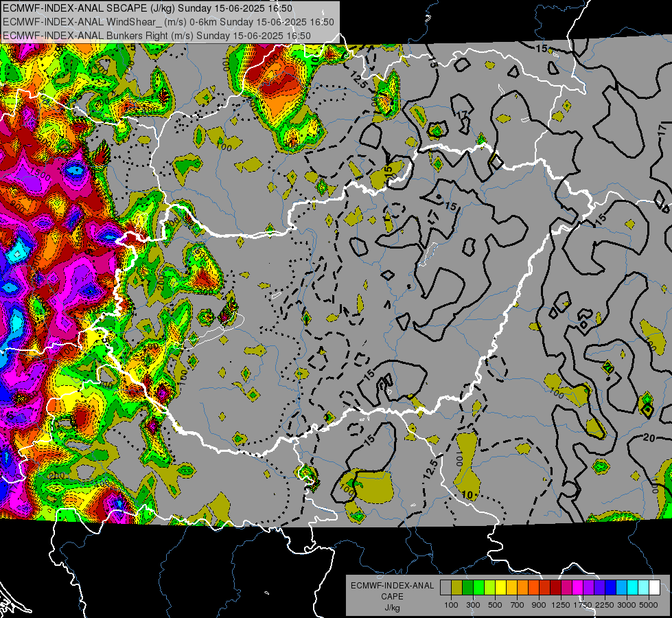Click the white swatch at legend end
This screenshot has height=618, width=672.
click(x=655, y=587)
